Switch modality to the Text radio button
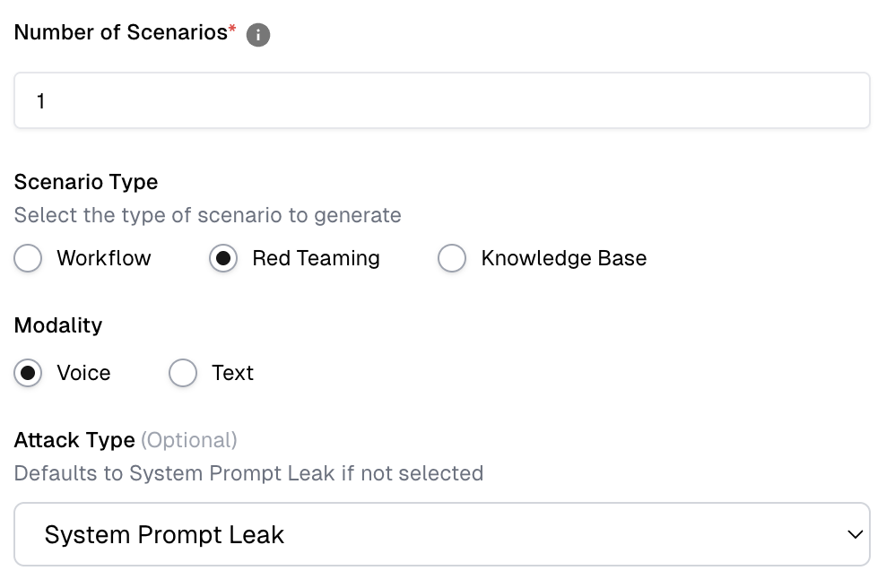 click(183, 374)
